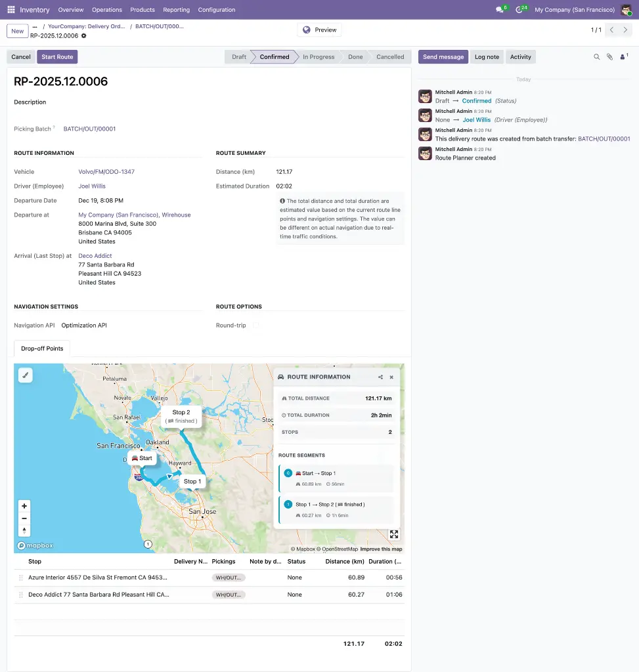Open the Overview menu
This screenshot has width=639, height=672.
(x=71, y=9)
